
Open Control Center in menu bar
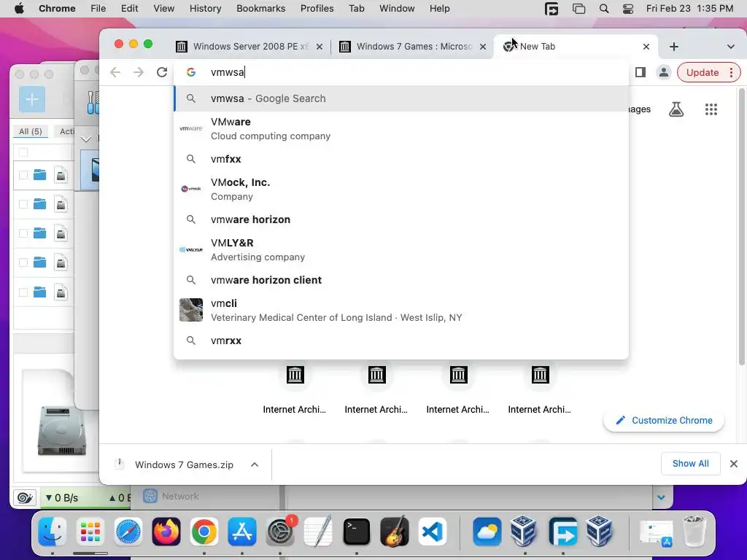628,9
